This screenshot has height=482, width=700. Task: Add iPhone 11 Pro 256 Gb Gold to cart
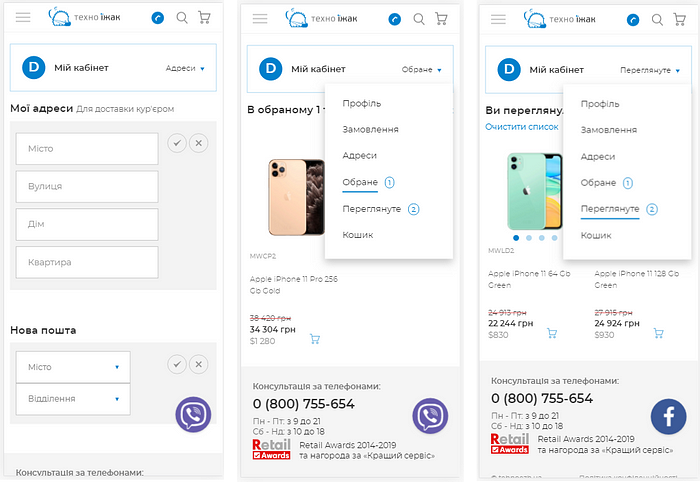pyautogui.click(x=315, y=339)
